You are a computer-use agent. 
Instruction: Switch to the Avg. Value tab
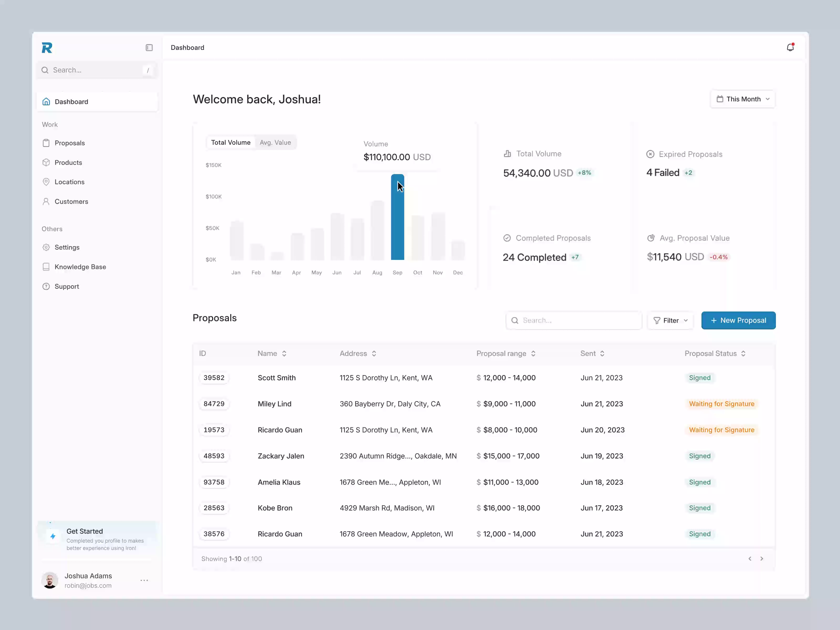pyautogui.click(x=275, y=142)
